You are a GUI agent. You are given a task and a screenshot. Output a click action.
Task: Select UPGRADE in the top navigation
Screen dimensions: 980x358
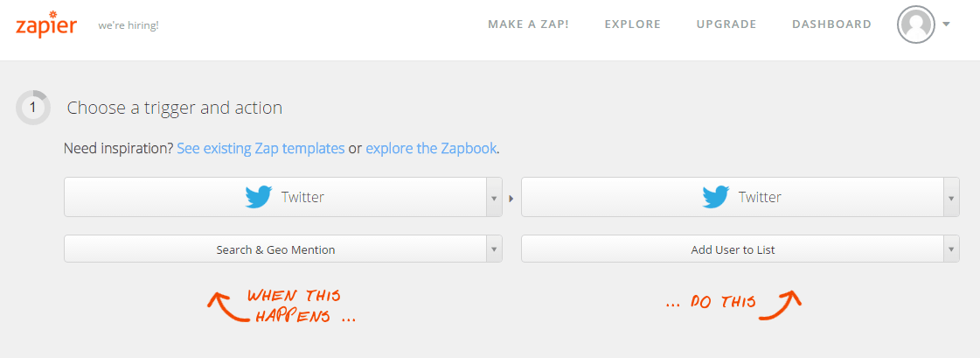[726, 25]
